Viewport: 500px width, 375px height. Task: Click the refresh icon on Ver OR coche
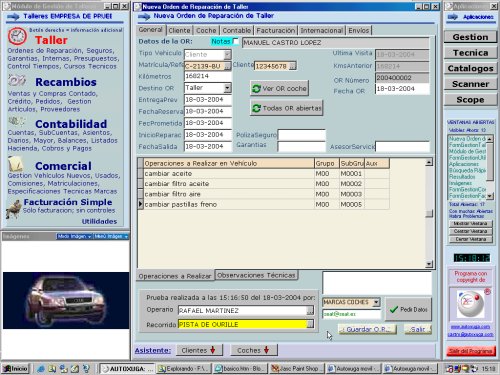coord(256,89)
